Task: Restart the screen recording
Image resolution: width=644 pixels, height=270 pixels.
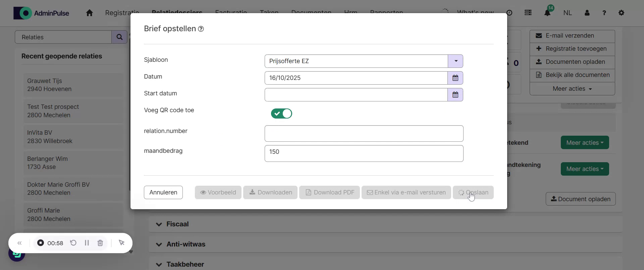Action: (x=73, y=243)
